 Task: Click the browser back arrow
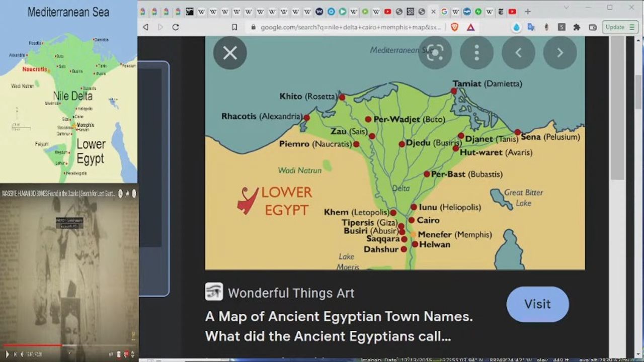146,27
